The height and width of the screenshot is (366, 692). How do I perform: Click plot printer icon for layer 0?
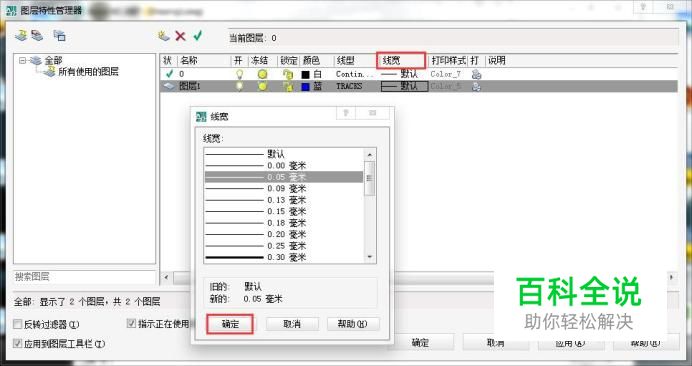476,74
